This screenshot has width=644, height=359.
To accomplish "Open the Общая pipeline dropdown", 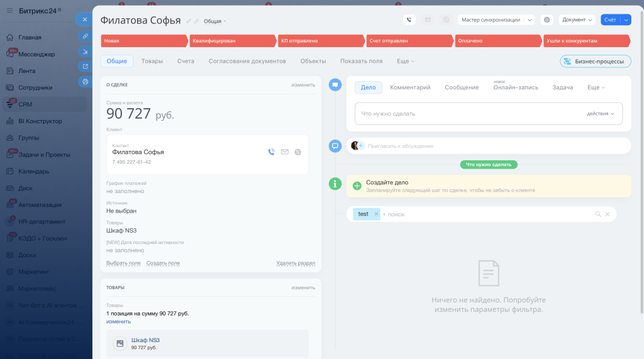I will tap(215, 21).
